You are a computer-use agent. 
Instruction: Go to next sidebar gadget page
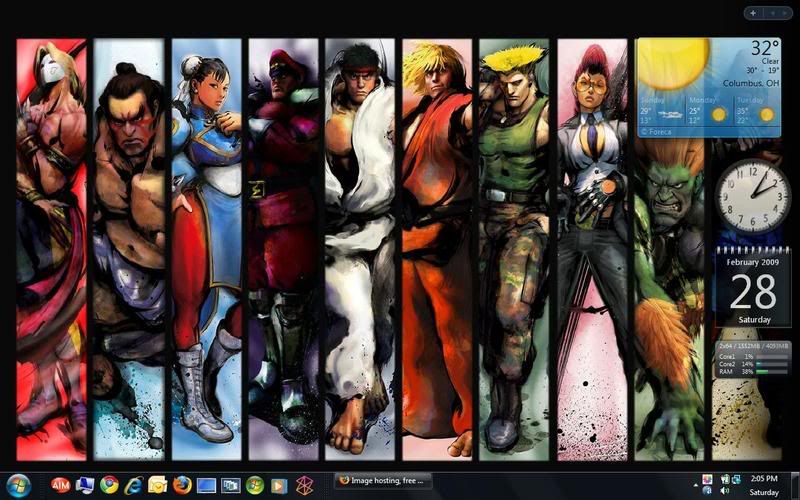(785, 13)
